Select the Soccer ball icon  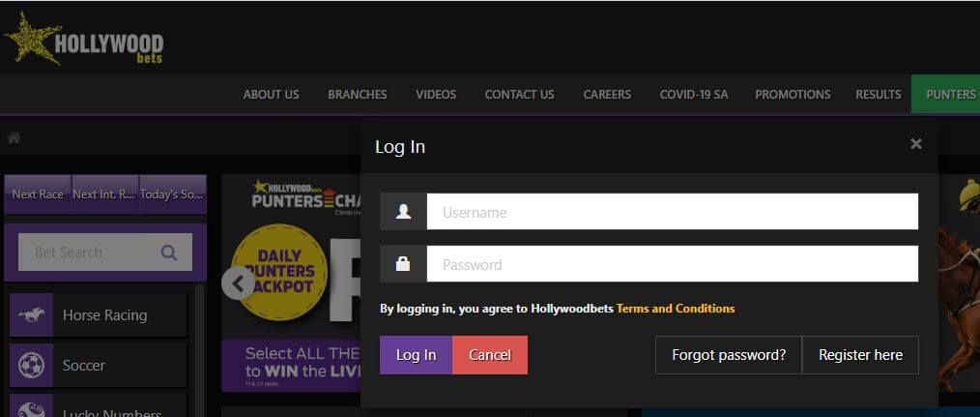(31, 365)
